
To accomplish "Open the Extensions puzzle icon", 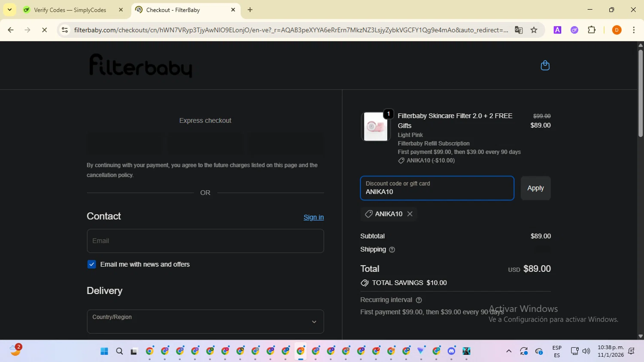I will tap(592, 30).
